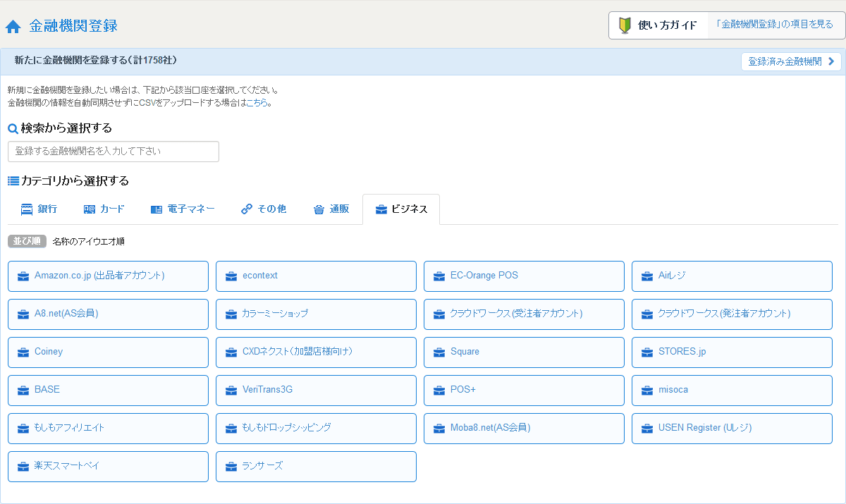Open 「金融機関登録」の項目を見る link
846x504 pixels.
pos(775,25)
